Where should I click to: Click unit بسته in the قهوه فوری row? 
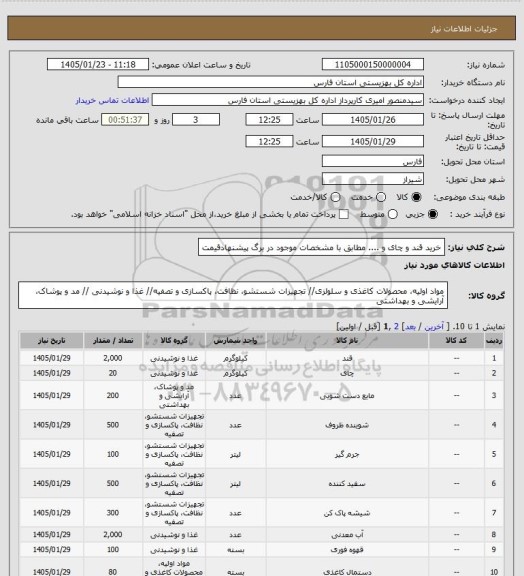pyautogui.click(x=236, y=550)
